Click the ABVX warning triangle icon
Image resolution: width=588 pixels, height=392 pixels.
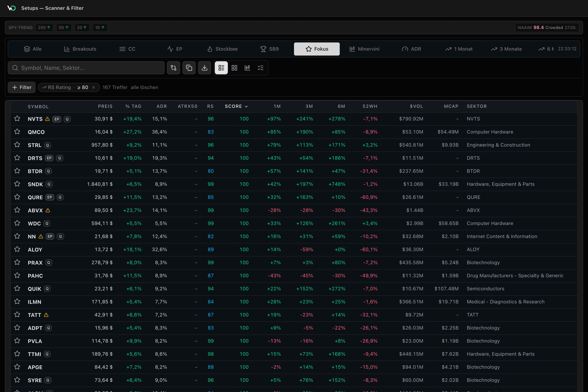click(x=48, y=210)
